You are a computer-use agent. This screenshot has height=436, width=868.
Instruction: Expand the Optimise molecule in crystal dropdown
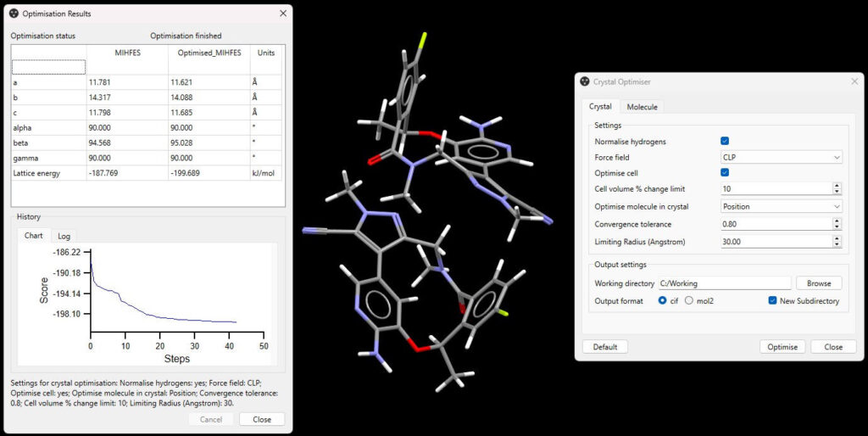tap(781, 206)
